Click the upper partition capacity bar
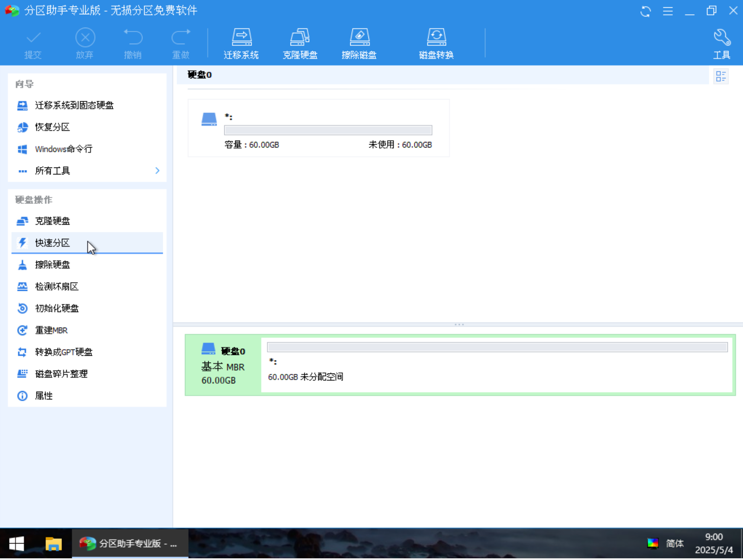 [x=328, y=130]
